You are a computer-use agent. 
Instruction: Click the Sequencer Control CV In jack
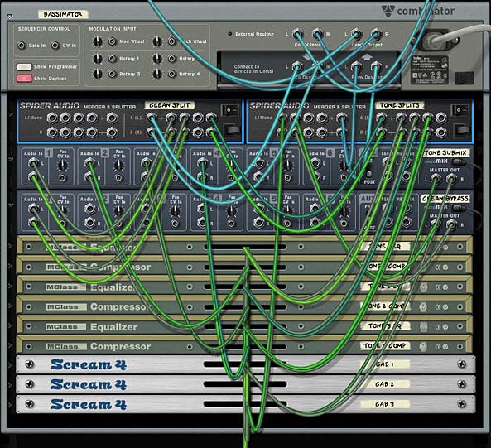(x=55, y=46)
